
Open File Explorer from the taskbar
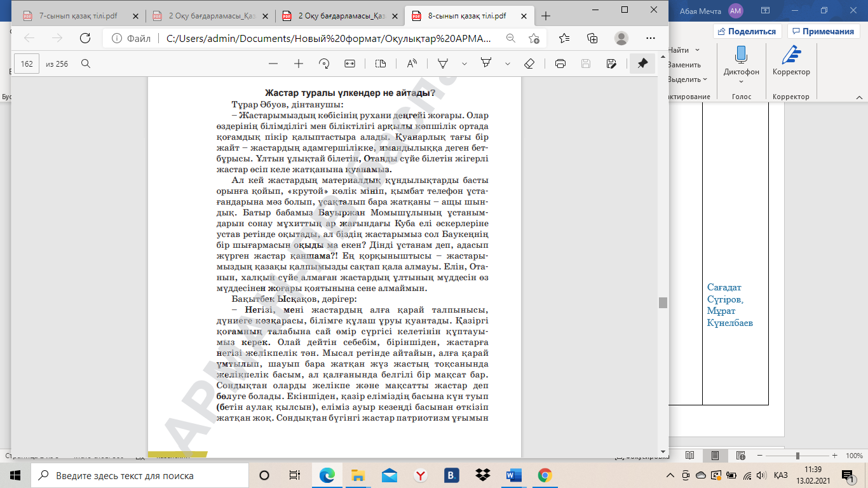[358, 475]
